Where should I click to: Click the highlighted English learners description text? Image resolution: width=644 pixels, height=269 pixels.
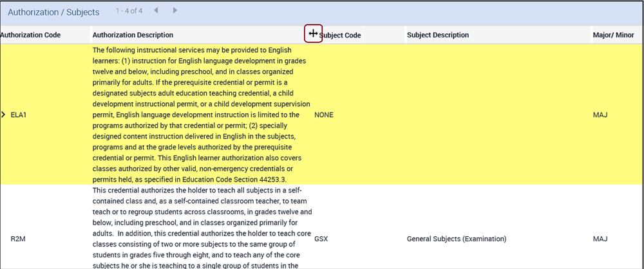[201, 115]
